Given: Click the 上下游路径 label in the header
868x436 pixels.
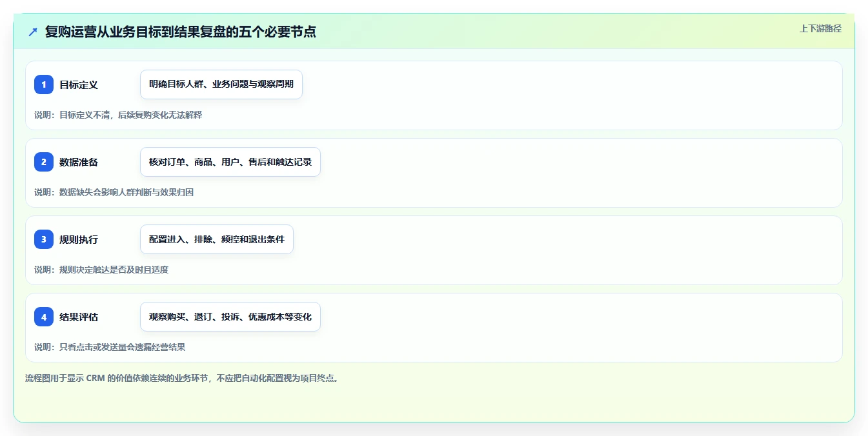Looking at the screenshot, I should [820, 28].
